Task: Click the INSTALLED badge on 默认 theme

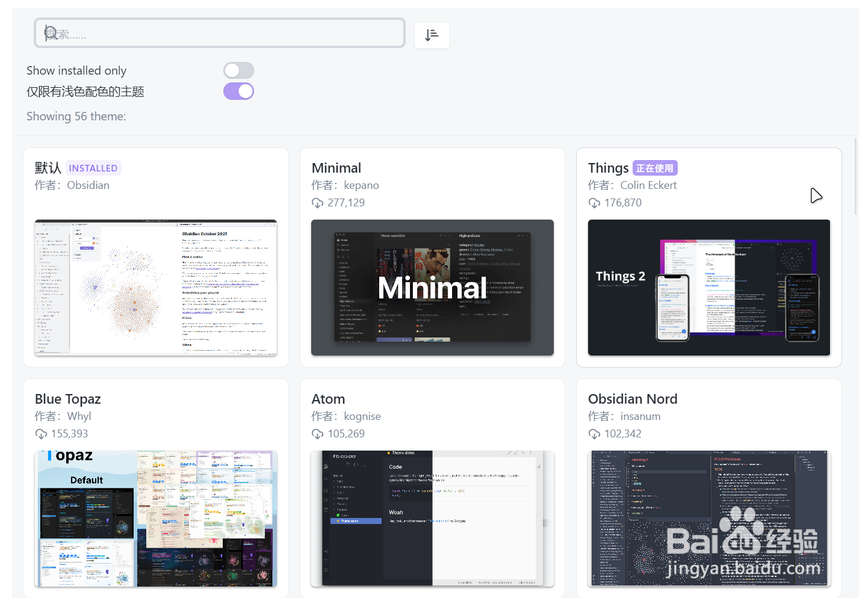Action: click(x=93, y=168)
